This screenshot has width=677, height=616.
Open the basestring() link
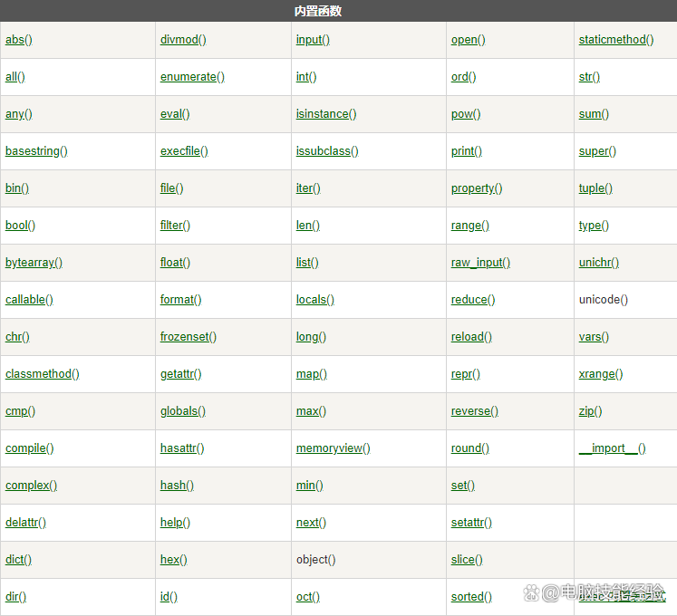(36, 151)
